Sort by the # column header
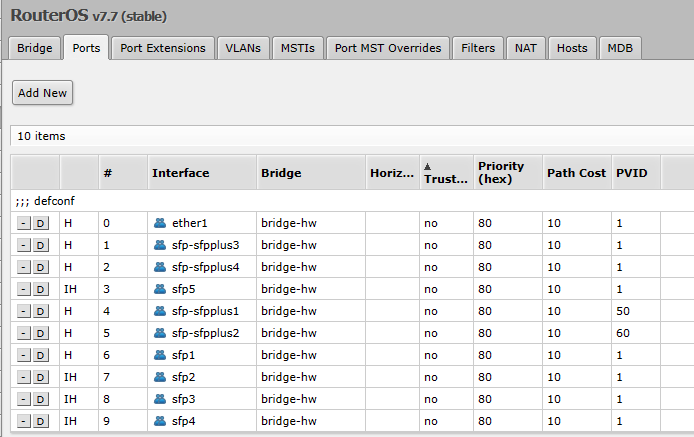The width and height of the screenshot is (694, 437). pyautogui.click(x=123, y=173)
